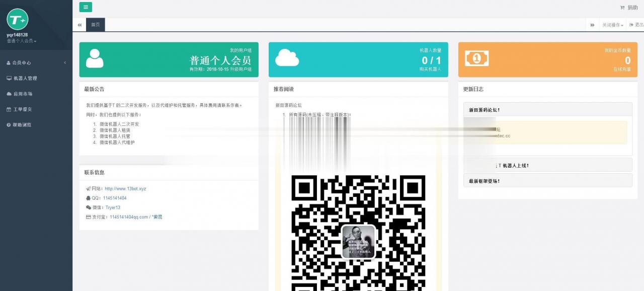
Task: Click the credit card icon beside 支付宝
Action: pyautogui.click(x=89, y=217)
